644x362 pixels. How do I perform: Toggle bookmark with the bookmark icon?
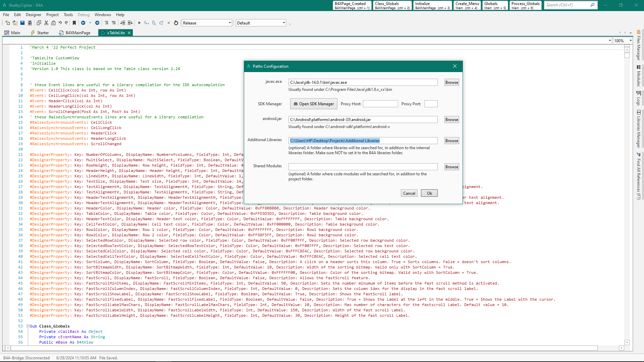point(74,23)
